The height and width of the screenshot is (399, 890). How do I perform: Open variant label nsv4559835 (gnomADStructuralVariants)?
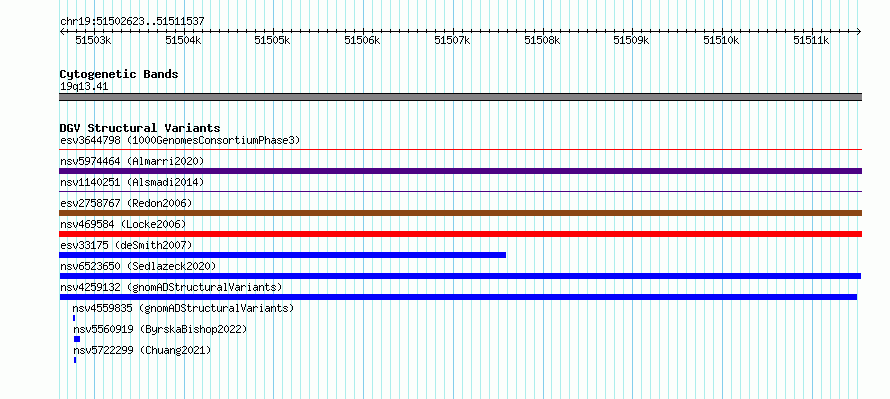[x=183, y=308]
